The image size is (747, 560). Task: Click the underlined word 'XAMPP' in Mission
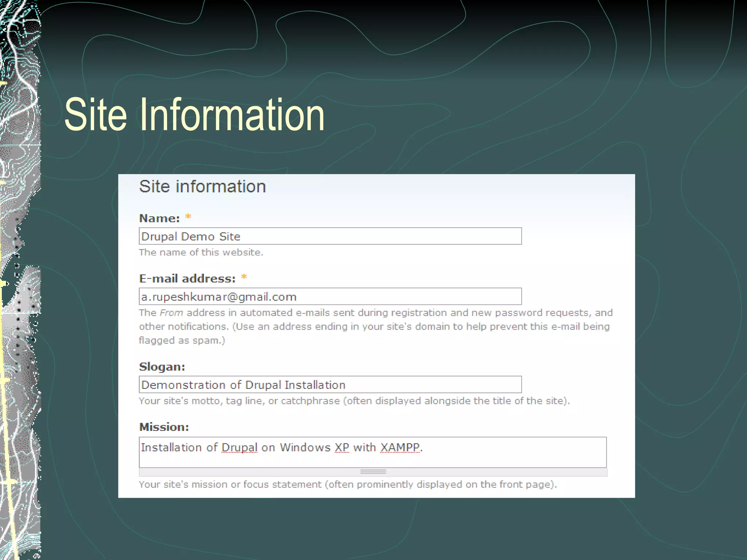[x=400, y=447]
